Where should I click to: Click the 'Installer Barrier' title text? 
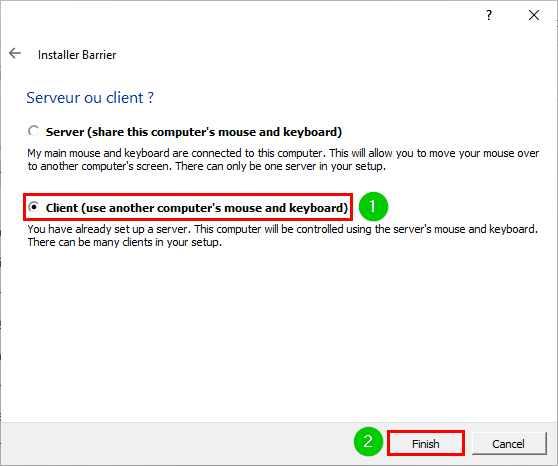(x=77, y=55)
